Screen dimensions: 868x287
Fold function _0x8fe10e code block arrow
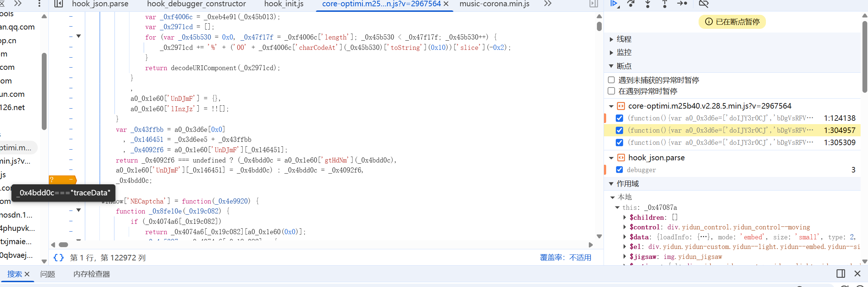78,210
